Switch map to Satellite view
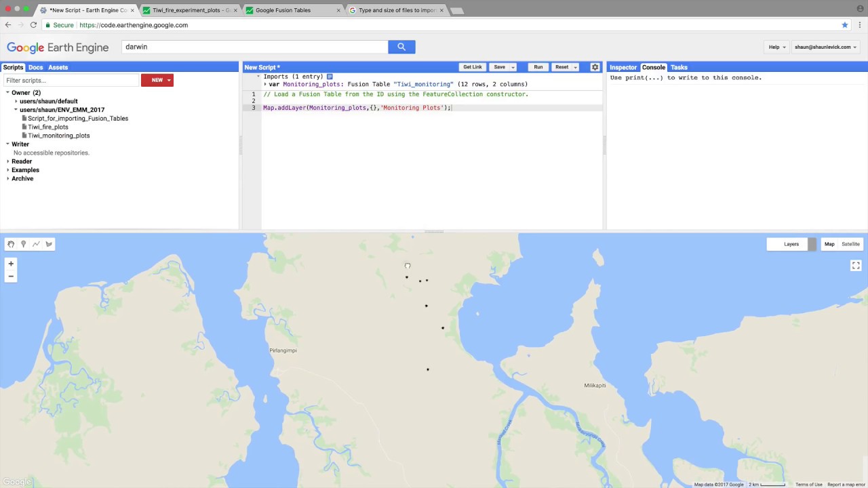The height and width of the screenshot is (488, 868). [x=850, y=244]
